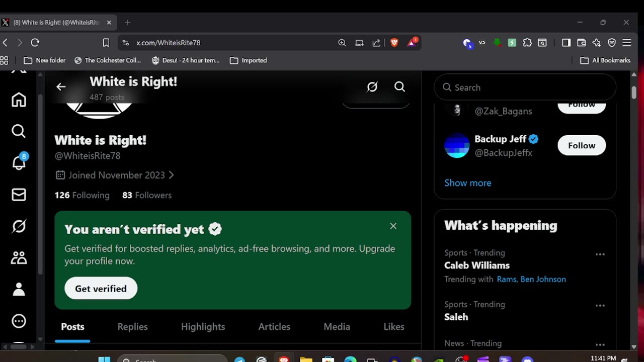Open the Rams trending link
Image resolution: width=644 pixels, height=362 pixels.
tap(507, 279)
